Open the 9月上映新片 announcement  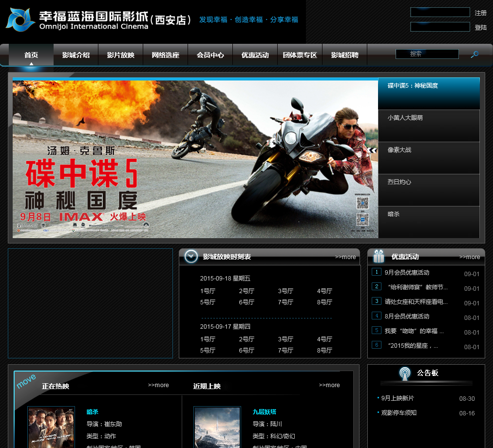(x=398, y=398)
